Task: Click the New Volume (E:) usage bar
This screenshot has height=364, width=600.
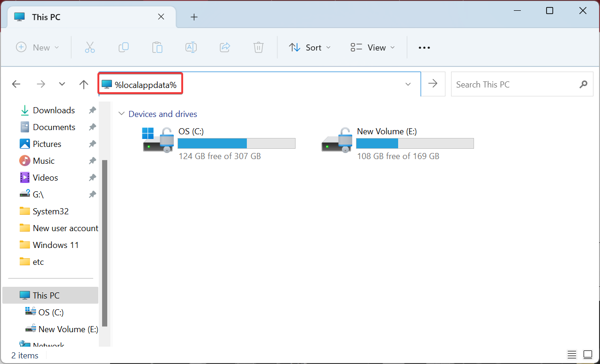Action: (x=415, y=143)
